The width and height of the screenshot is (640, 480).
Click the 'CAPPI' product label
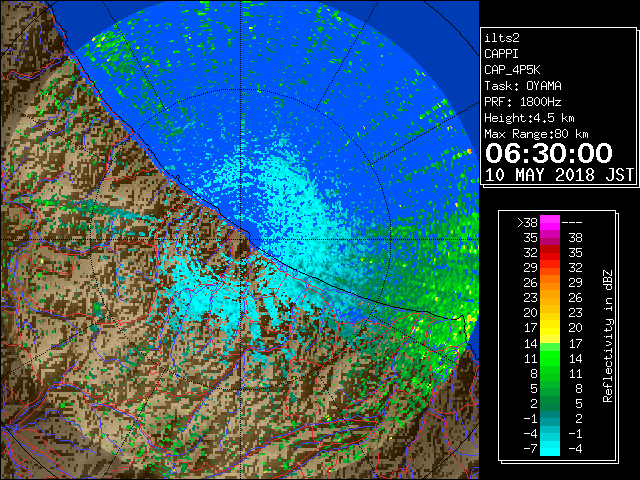pos(501,54)
